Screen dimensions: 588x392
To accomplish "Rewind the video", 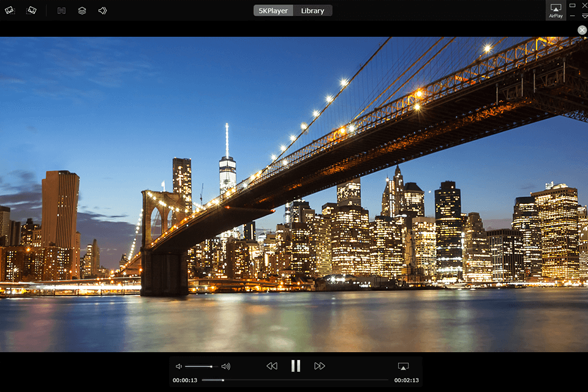I will [x=272, y=366].
